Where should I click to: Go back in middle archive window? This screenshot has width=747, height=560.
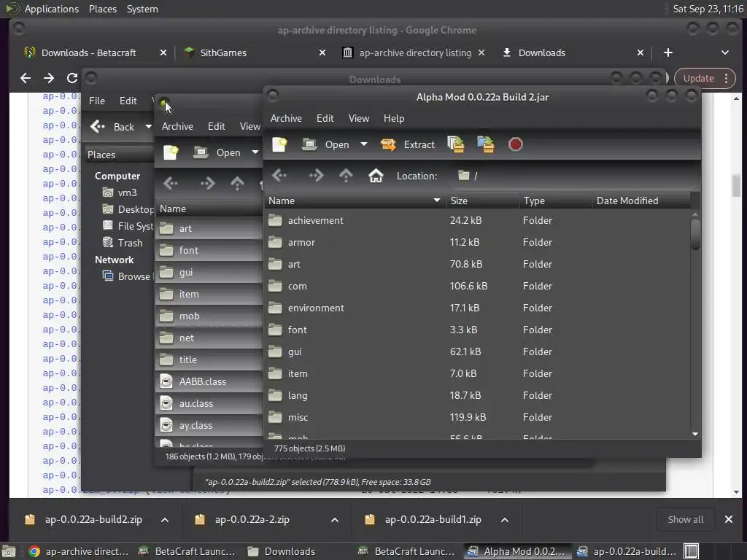tap(171, 183)
